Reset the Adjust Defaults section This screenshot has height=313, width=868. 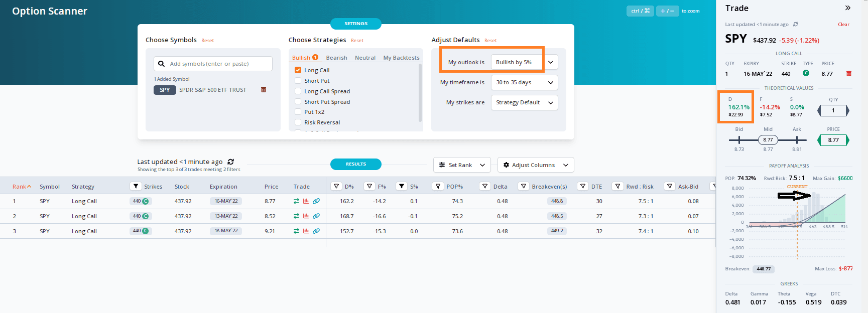tap(490, 41)
